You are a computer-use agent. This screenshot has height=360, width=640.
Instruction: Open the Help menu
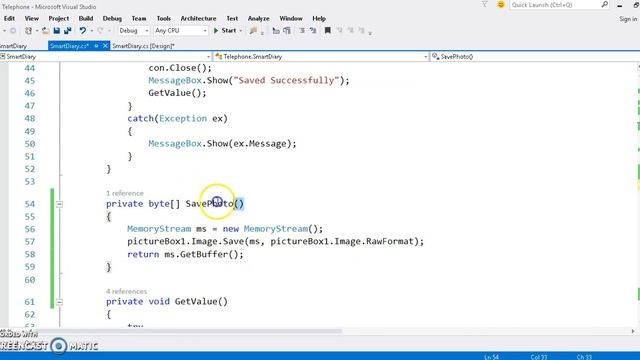[319, 18]
